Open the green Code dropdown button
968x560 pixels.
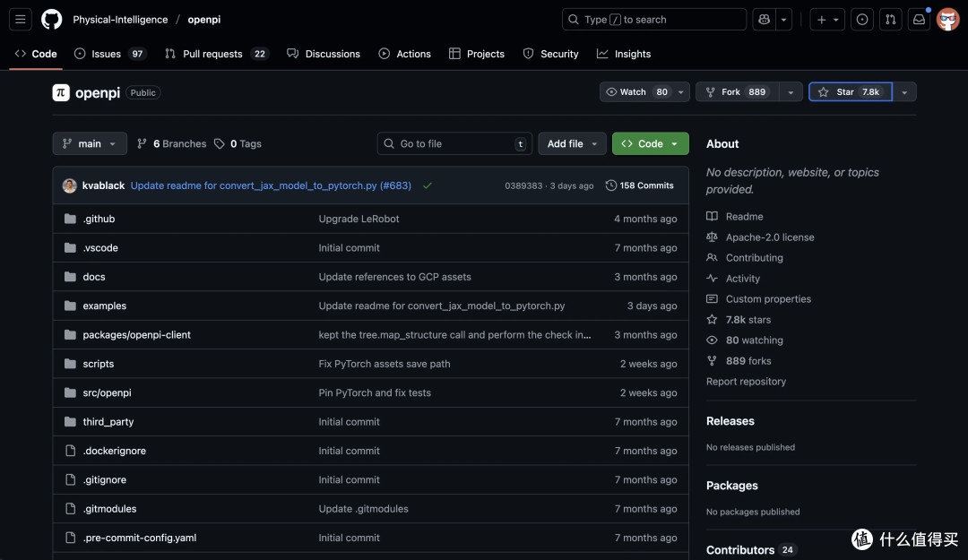(650, 144)
